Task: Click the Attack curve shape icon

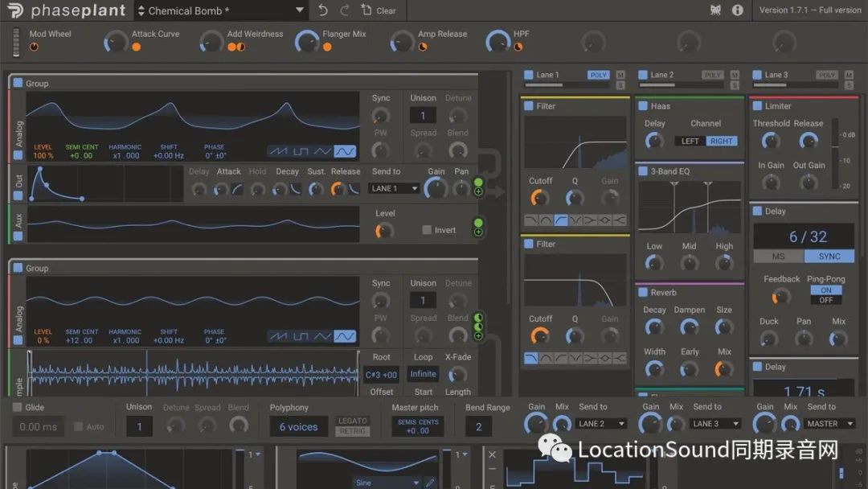Action: pyautogui.click(x=239, y=189)
